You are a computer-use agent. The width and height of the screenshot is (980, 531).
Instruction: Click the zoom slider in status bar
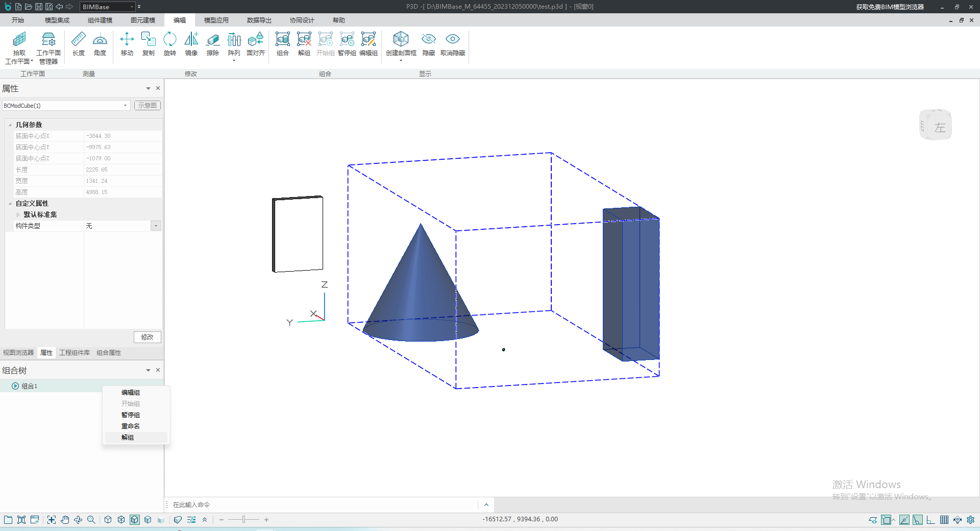coord(244,520)
